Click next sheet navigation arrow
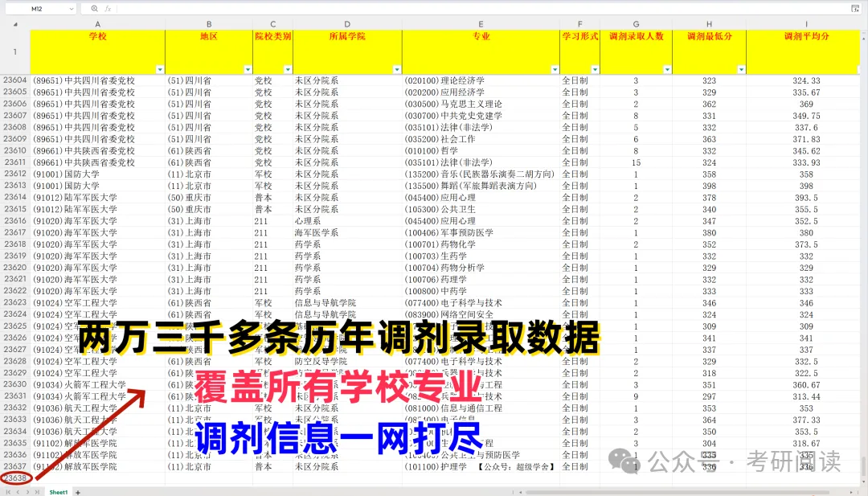Image resolution: width=868 pixels, height=496 pixels. point(27,491)
